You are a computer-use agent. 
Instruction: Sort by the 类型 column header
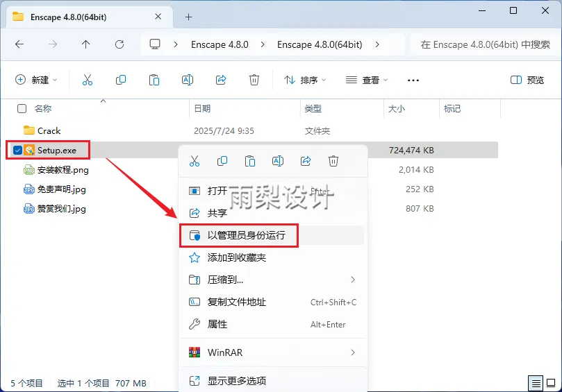click(313, 108)
